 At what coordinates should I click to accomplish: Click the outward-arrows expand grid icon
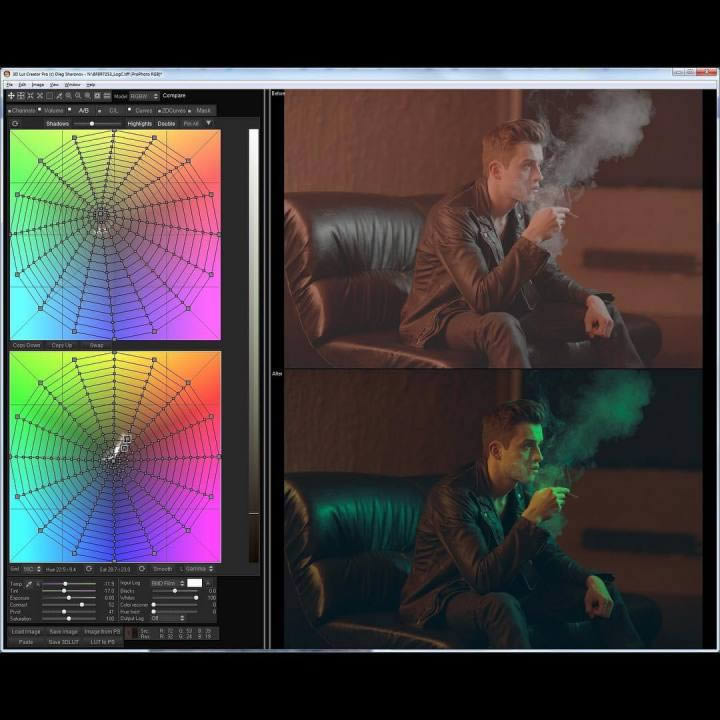click(x=40, y=96)
